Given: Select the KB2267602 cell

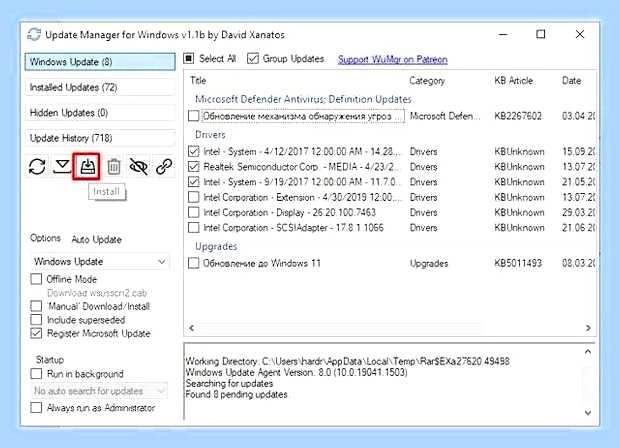Looking at the screenshot, I should (x=518, y=116).
